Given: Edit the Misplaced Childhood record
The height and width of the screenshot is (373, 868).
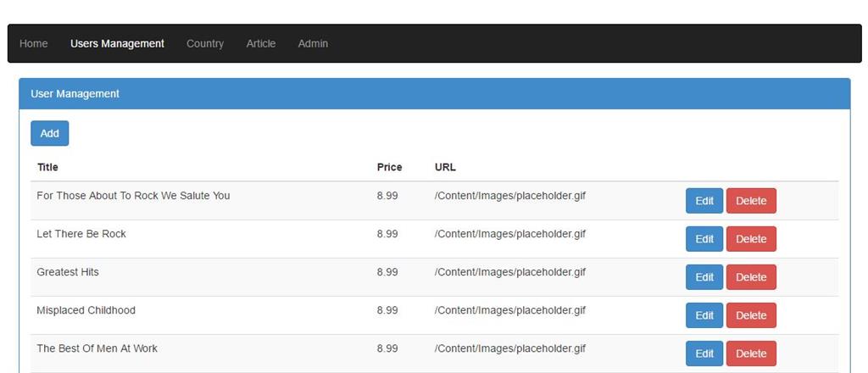Looking at the screenshot, I should pos(704,315).
